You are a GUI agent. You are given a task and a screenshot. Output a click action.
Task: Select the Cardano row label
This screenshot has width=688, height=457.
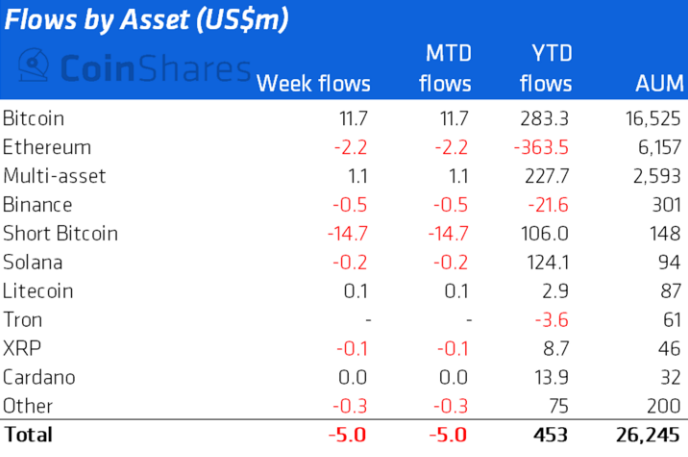click(39, 378)
